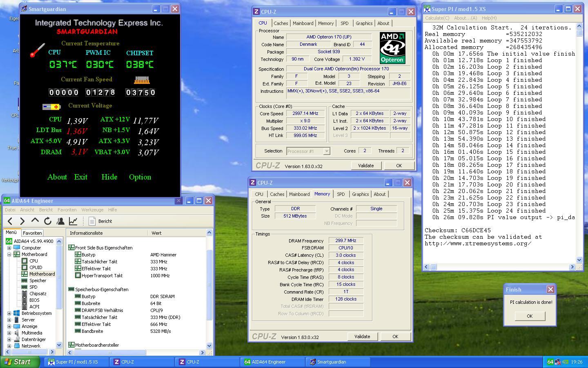
Task: Click the Option link in Smartguardian
Action: (x=140, y=177)
